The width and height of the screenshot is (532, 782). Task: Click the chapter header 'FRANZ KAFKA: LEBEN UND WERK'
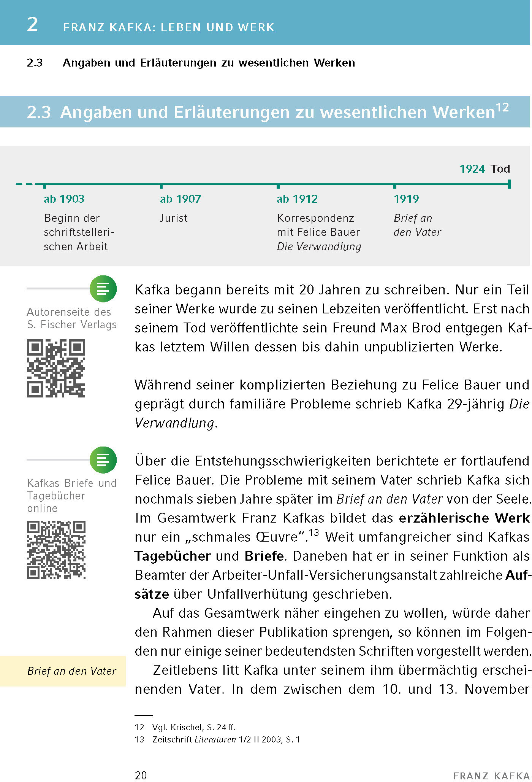169,27
